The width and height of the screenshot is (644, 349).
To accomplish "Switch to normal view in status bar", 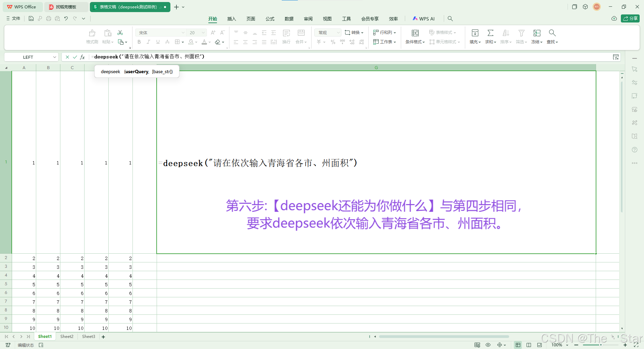I will tap(518, 345).
